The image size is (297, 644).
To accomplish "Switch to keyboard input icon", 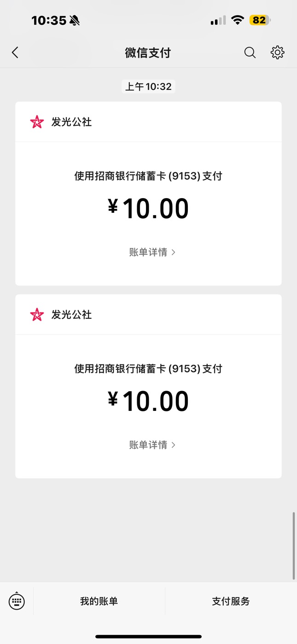I will tap(17, 601).
